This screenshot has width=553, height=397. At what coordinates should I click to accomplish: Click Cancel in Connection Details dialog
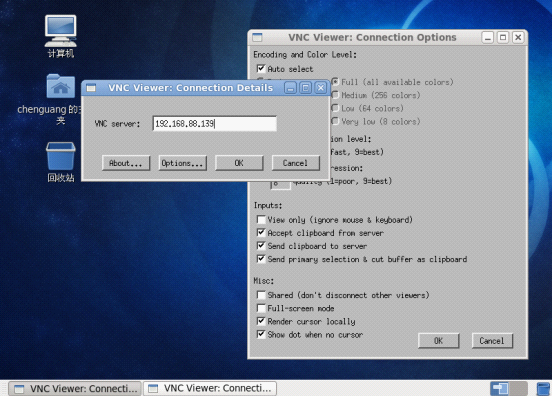point(296,163)
